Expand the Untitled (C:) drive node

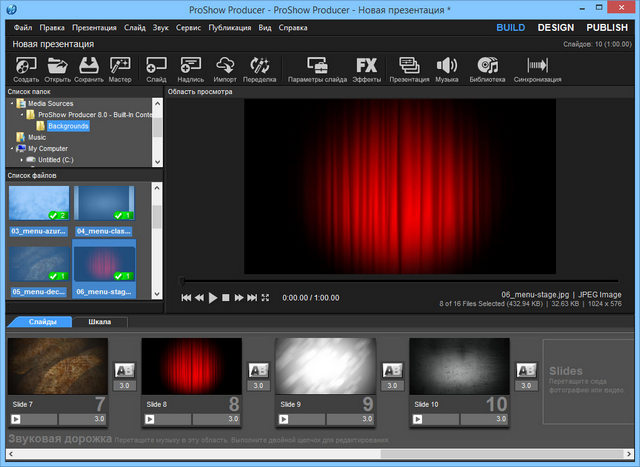click(20, 159)
